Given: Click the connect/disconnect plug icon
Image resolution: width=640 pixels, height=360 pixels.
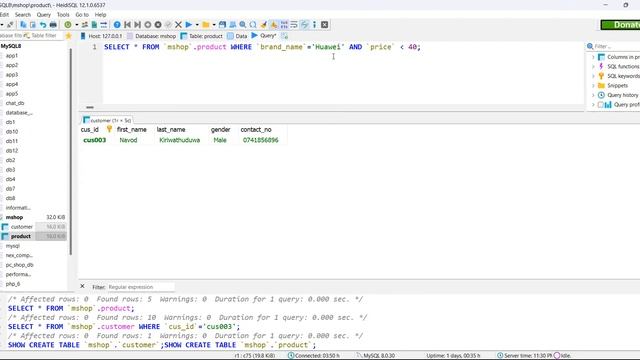Looking at the screenshot, I should pyautogui.click(x=10, y=25).
